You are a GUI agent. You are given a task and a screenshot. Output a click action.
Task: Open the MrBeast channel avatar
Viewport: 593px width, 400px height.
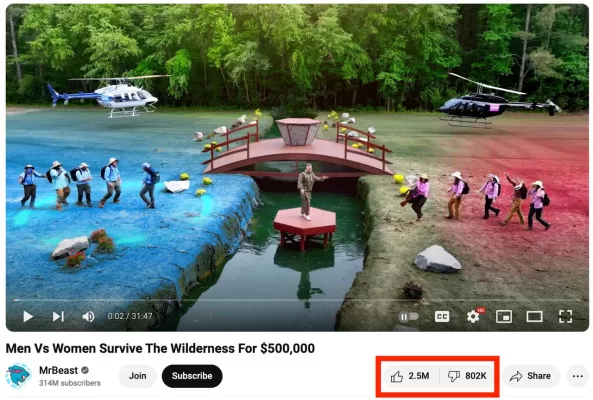[x=18, y=376]
